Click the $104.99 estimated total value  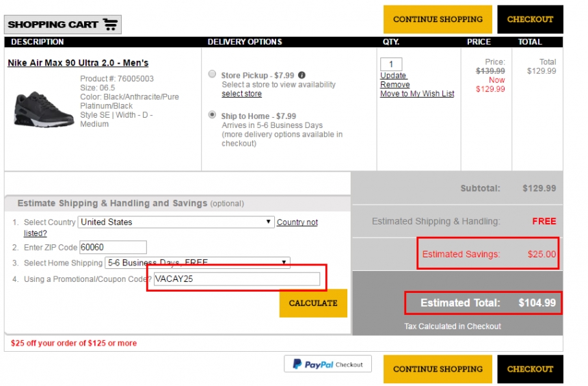(x=537, y=303)
